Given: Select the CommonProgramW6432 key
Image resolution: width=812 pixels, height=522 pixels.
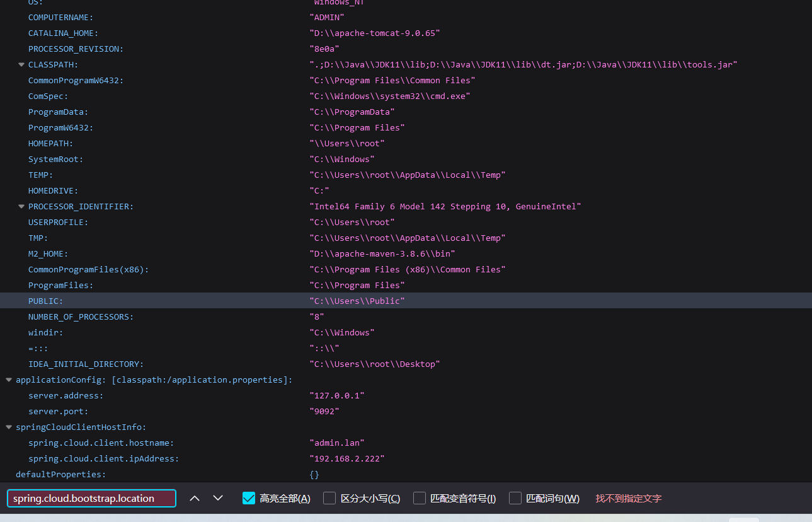Looking at the screenshot, I should [x=76, y=80].
